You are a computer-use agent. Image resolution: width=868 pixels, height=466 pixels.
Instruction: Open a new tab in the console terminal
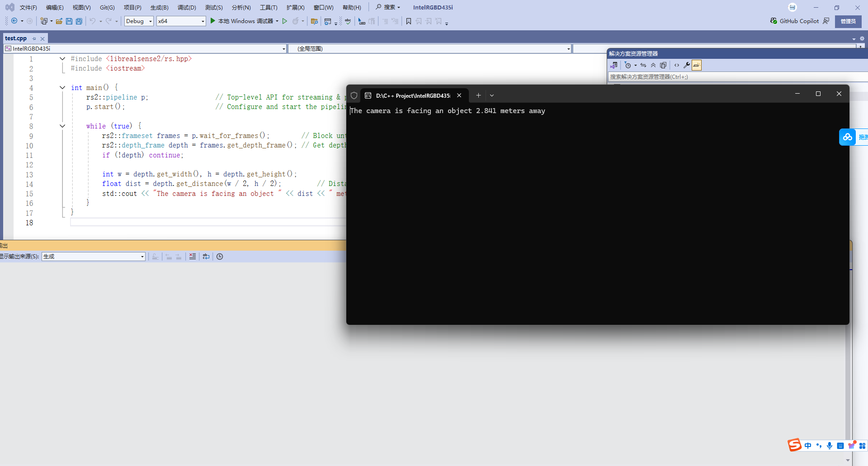(478, 95)
